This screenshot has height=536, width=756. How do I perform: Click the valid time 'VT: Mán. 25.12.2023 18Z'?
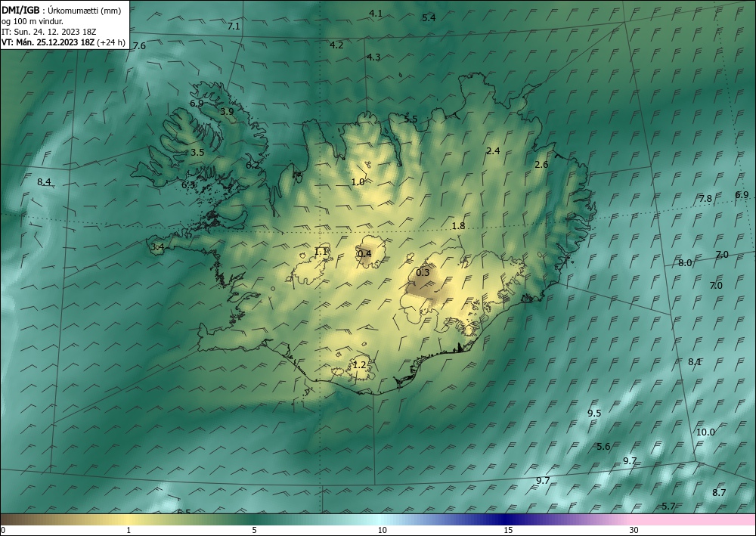tap(48, 42)
